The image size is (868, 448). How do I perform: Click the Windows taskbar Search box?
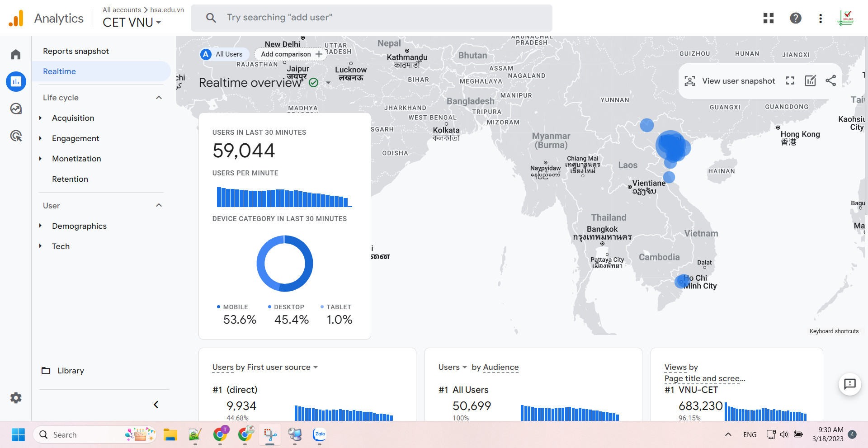pos(95,435)
